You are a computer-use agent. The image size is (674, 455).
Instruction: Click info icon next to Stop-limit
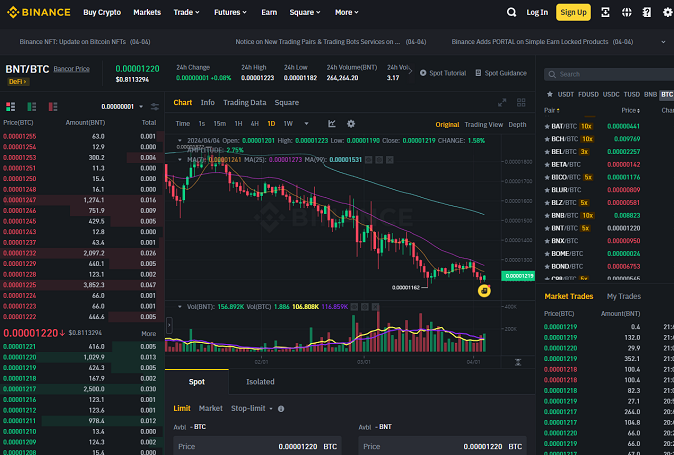pos(281,409)
